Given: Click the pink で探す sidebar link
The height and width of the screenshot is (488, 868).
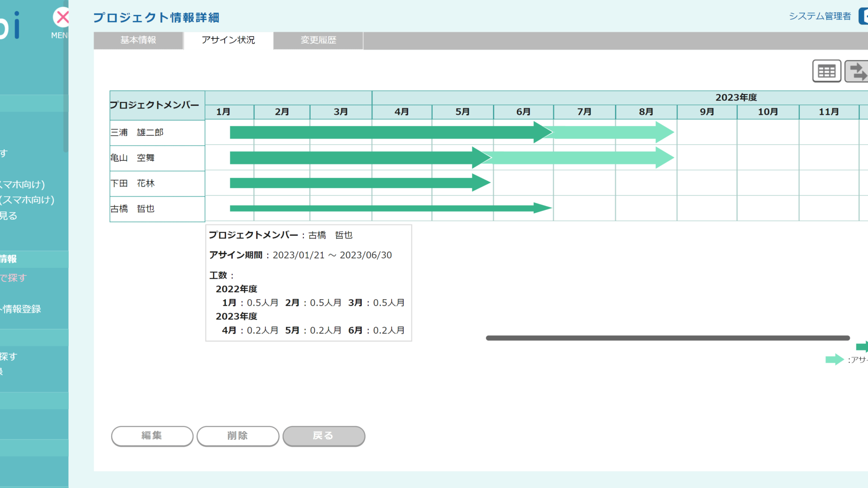Looking at the screenshot, I should pyautogui.click(x=14, y=278).
